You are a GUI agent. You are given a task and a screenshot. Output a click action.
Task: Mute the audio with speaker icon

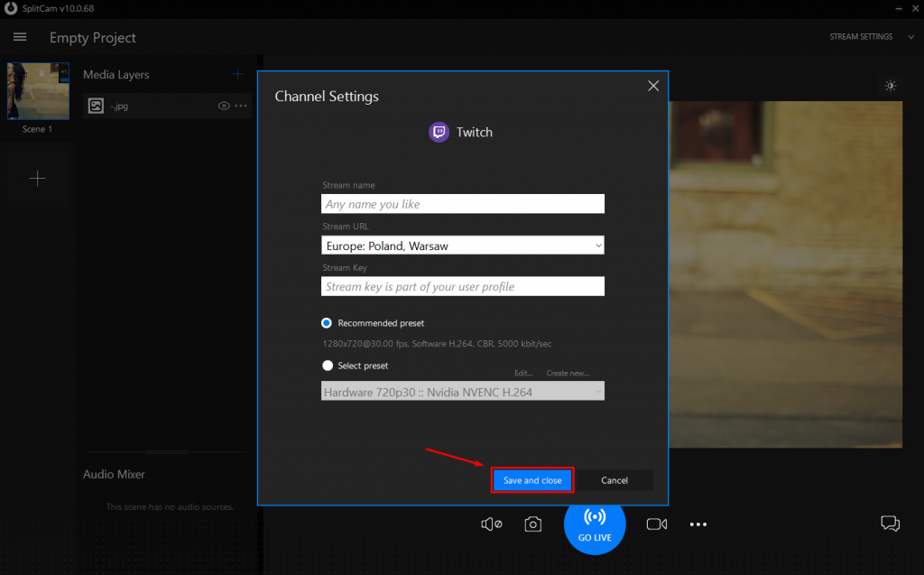point(492,524)
